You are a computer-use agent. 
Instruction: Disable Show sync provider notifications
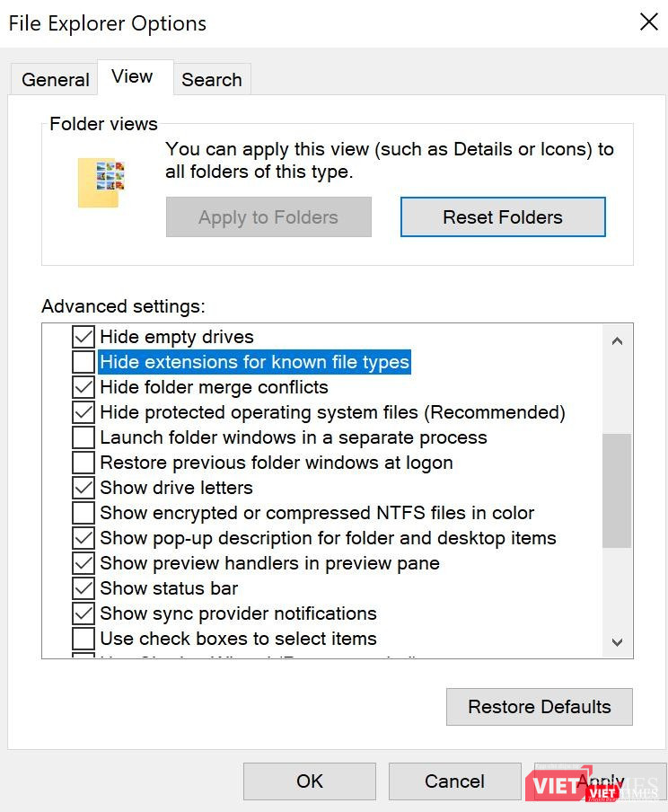pos(82,613)
